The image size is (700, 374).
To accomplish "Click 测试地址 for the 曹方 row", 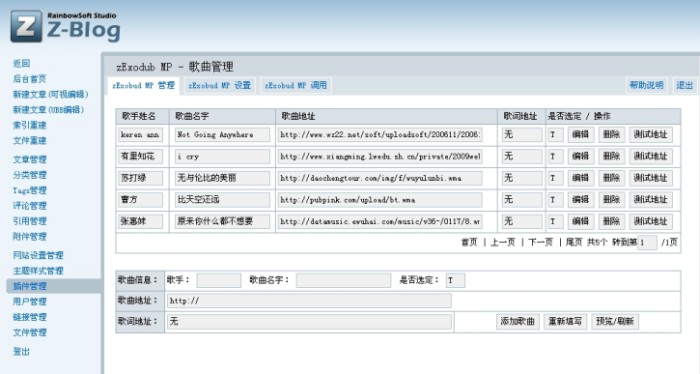I will click(651, 200).
